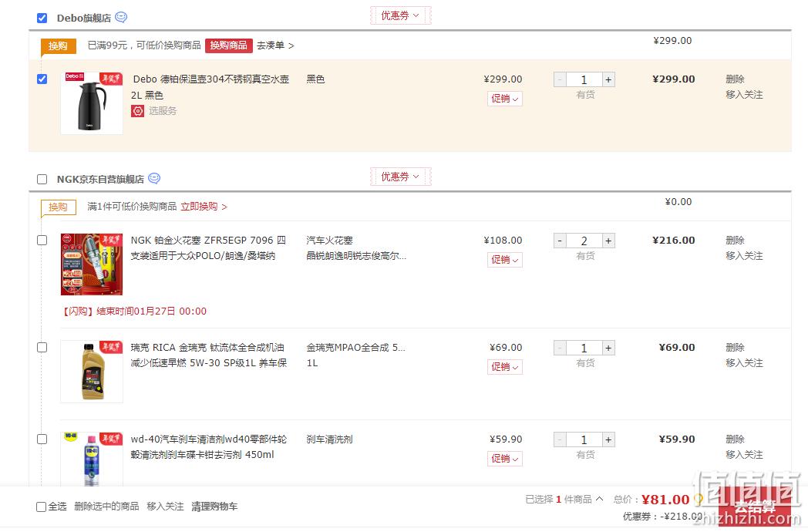Click the Debo旗舰店 store name
Viewport: 808px width, 532px height.
click(x=84, y=18)
